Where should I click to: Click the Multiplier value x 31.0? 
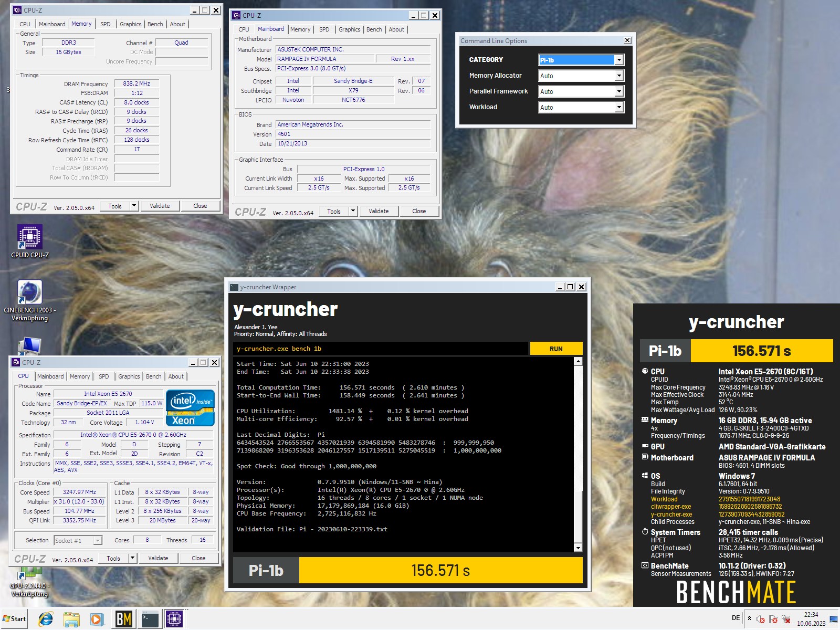[x=79, y=501]
